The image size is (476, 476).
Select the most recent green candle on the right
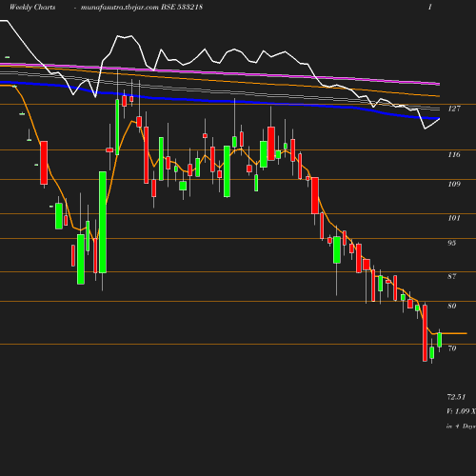click(x=440, y=340)
